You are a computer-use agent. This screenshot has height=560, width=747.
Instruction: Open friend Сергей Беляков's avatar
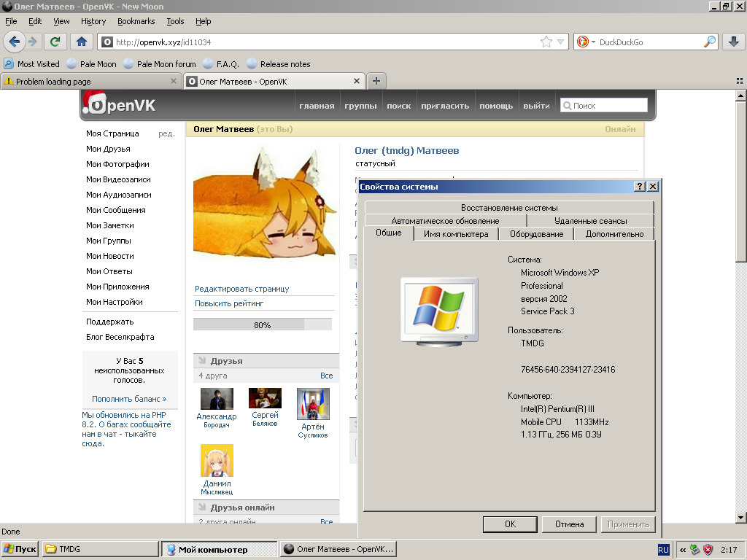pos(265,397)
